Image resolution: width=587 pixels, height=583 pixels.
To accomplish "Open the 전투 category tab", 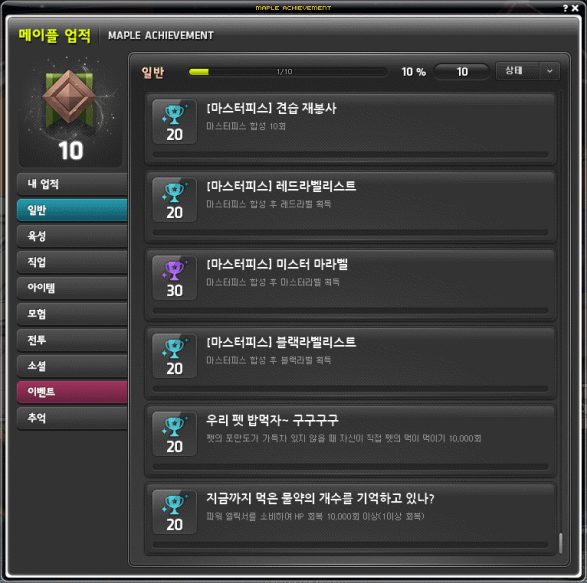I will click(72, 340).
